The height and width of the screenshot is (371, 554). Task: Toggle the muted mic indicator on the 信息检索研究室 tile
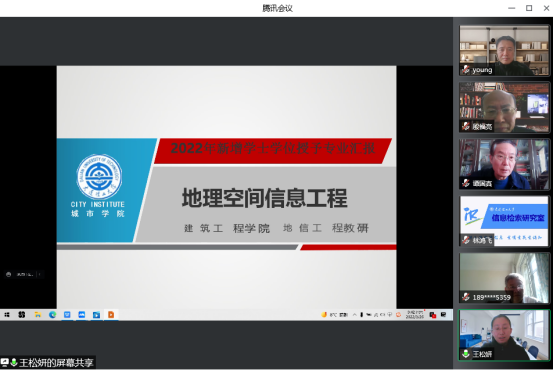click(x=466, y=240)
